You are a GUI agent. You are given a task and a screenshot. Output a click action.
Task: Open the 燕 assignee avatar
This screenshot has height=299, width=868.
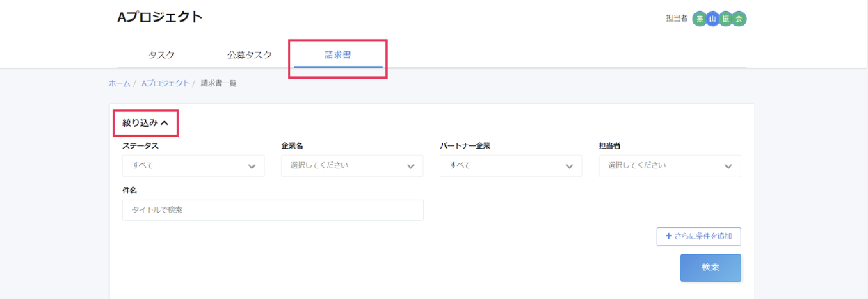pyautogui.click(x=700, y=19)
